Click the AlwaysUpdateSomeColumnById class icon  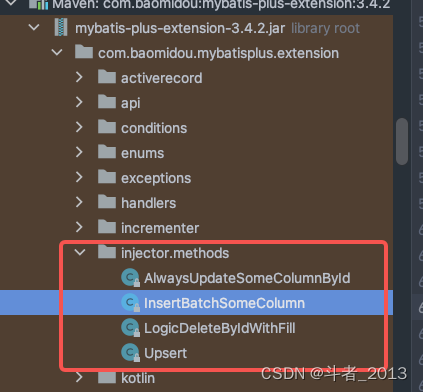130,278
